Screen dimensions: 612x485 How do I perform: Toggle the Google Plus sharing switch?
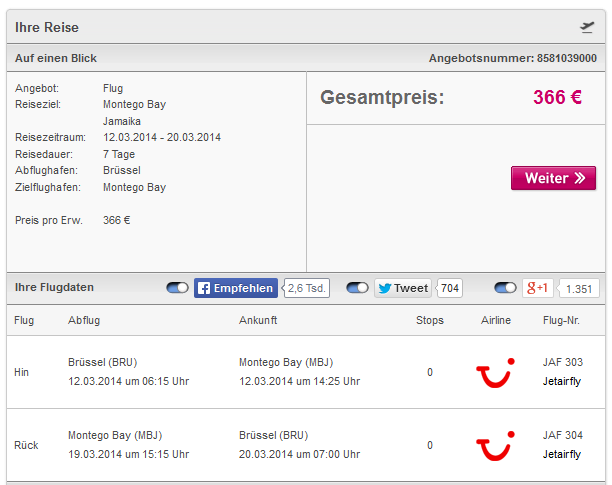[505, 288]
